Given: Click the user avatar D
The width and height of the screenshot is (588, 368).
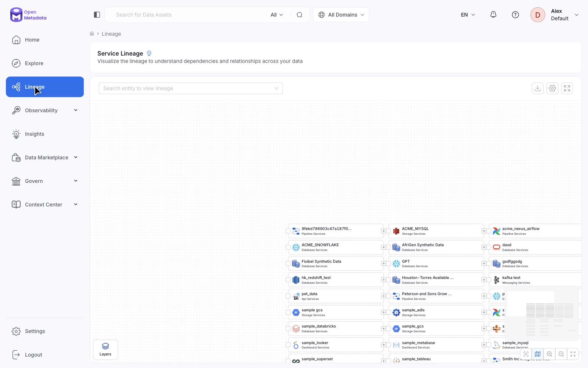Looking at the screenshot, I should point(538,15).
